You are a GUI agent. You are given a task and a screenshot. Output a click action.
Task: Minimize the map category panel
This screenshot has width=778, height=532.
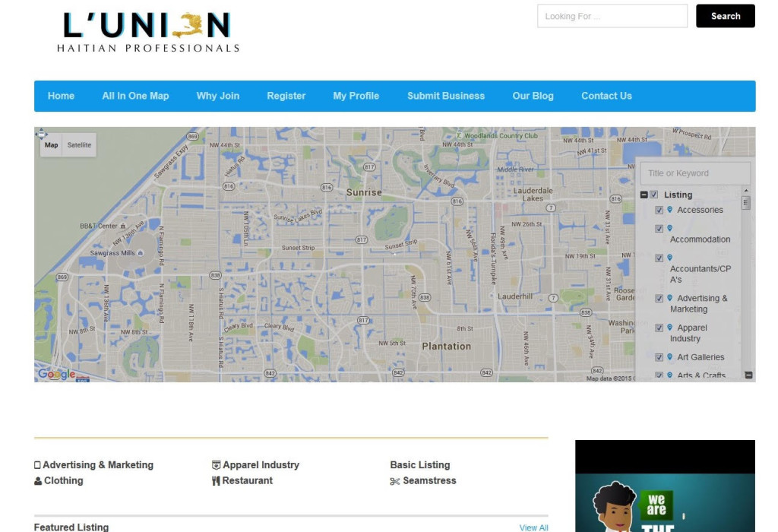[x=748, y=375]
